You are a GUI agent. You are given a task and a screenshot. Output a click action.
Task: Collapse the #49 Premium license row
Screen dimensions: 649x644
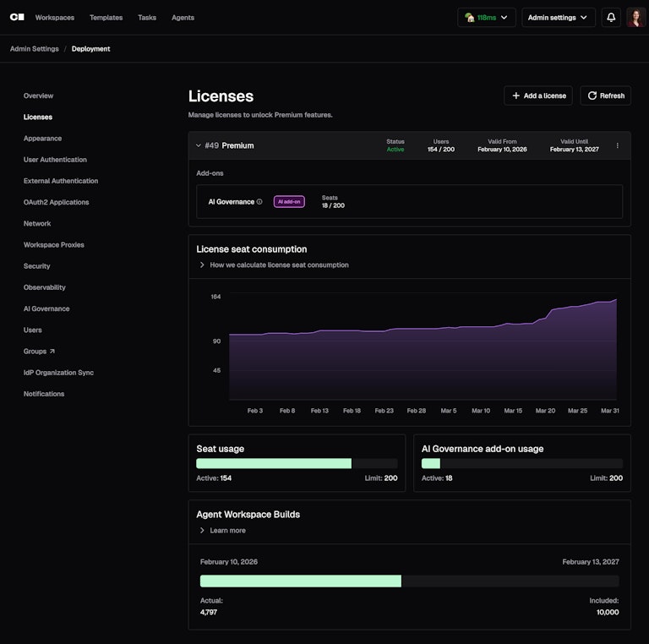click(x=199, y=145)
